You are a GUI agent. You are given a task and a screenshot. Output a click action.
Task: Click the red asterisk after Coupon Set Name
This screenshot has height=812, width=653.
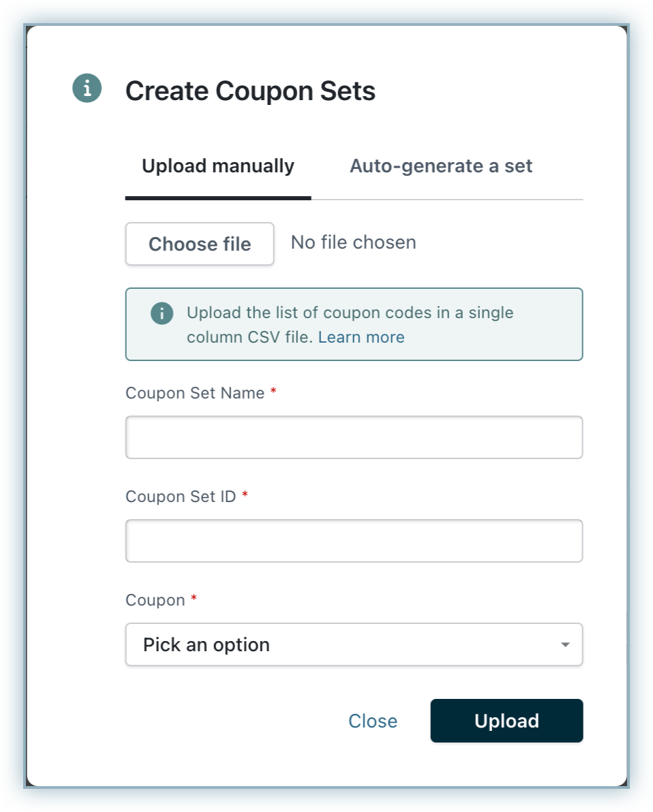coord(273,392)
